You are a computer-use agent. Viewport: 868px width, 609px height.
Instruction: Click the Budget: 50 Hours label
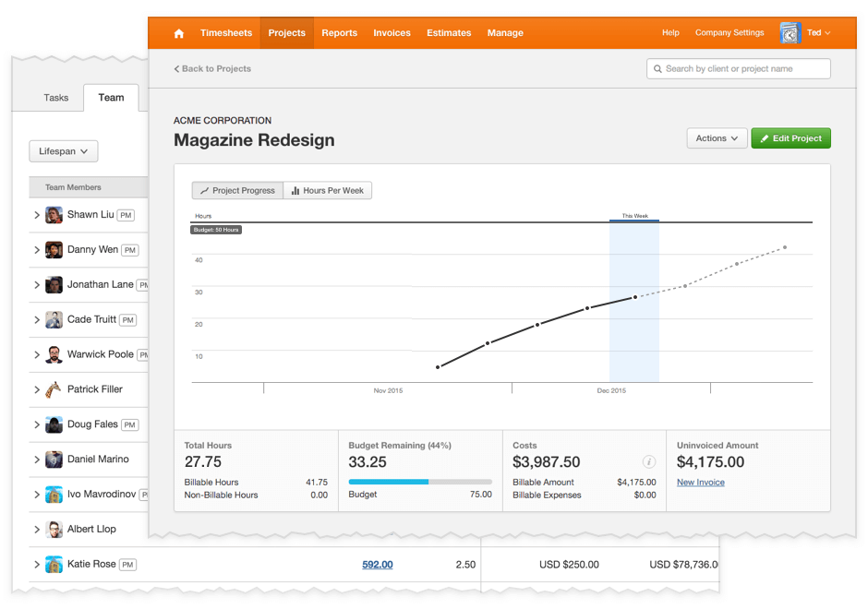coord(216,230)
